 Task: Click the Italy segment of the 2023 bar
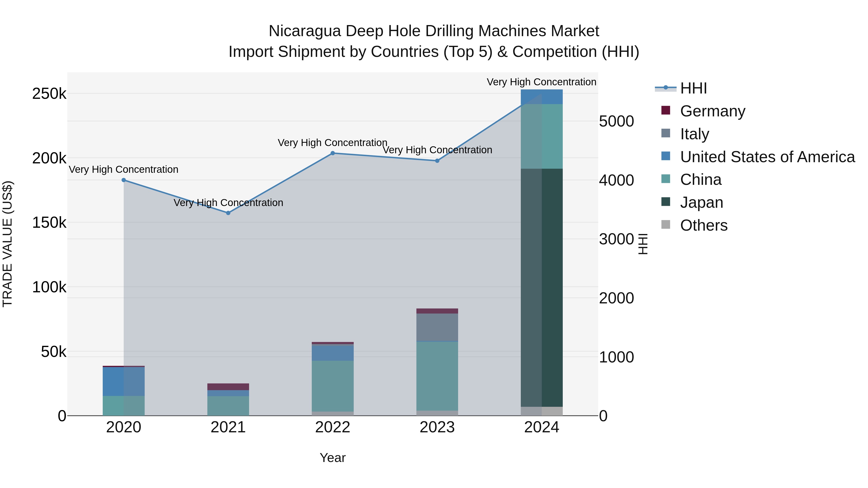pyautogui.click(x=437, y=327)
